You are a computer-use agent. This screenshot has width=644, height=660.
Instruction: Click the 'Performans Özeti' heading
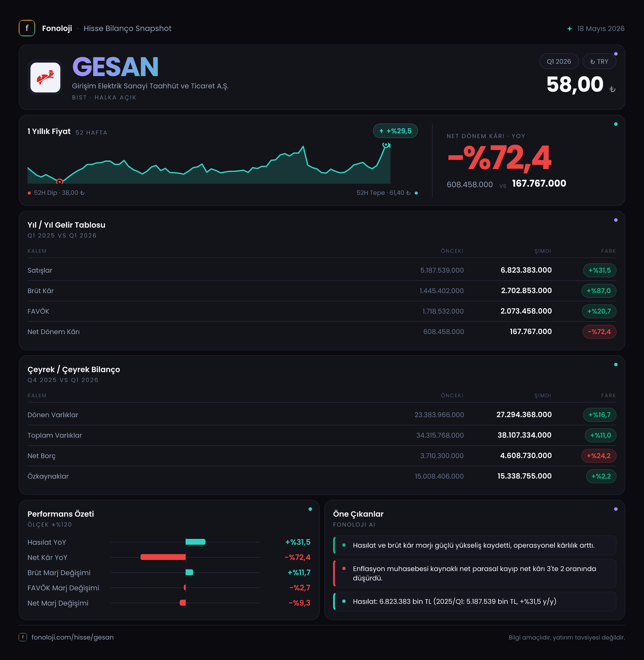[61, 514]
